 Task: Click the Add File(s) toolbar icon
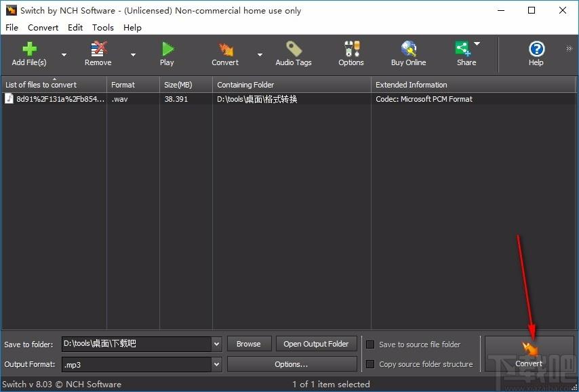coord(29,54)
